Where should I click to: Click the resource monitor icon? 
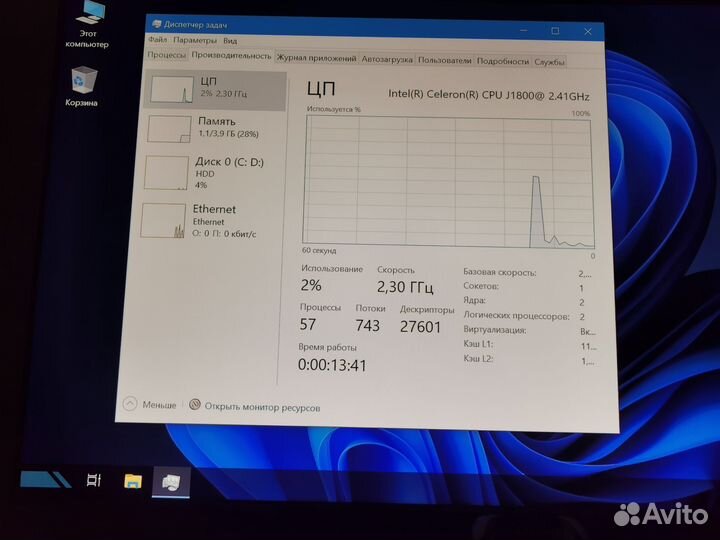tap(194, 405)
